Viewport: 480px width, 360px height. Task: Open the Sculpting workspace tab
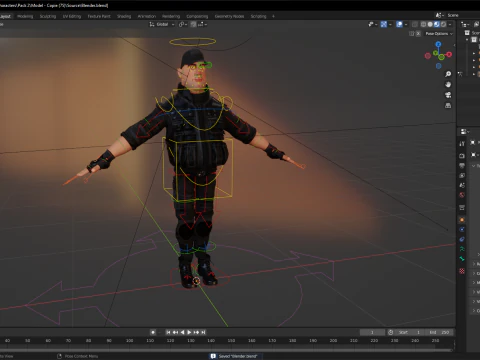tap(48, 16)
